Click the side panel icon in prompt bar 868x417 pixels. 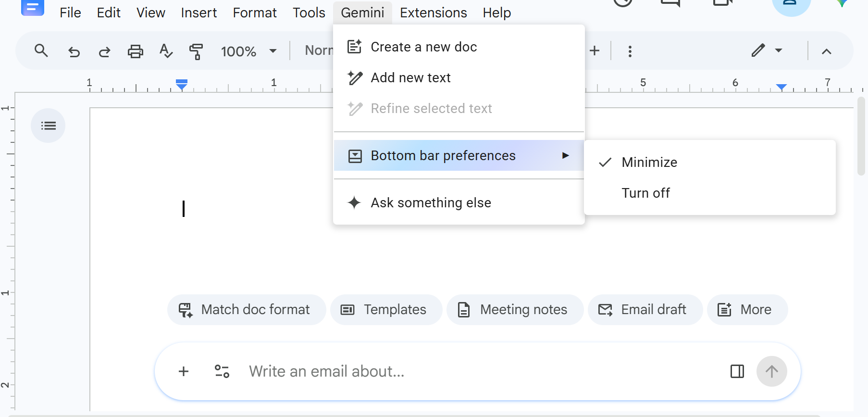[x=737, y=371]
